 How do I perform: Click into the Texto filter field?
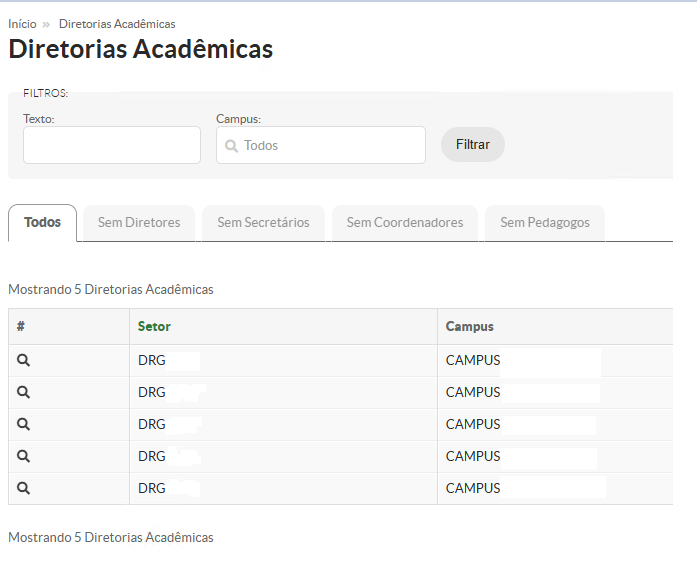112,145
